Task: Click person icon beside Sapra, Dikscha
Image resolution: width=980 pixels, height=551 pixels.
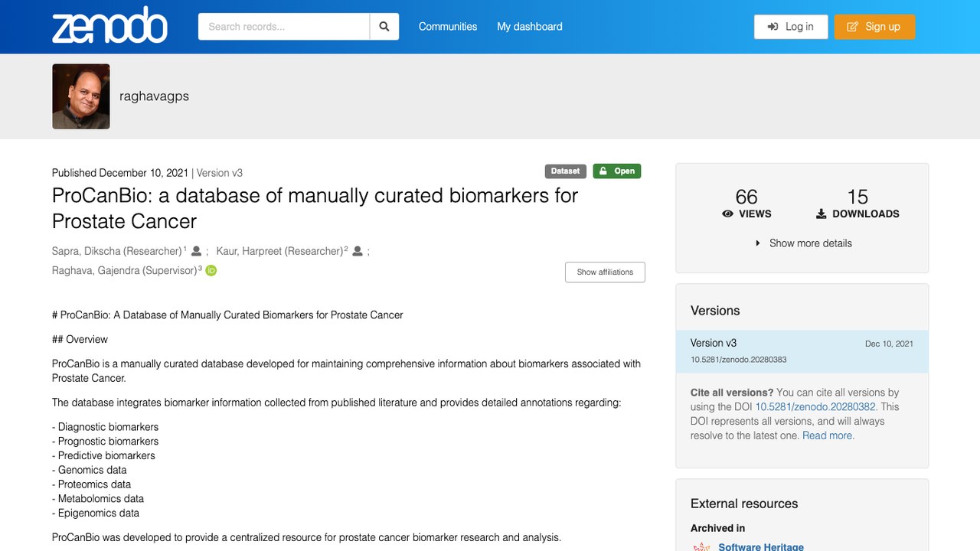Action: coord(197,251)
